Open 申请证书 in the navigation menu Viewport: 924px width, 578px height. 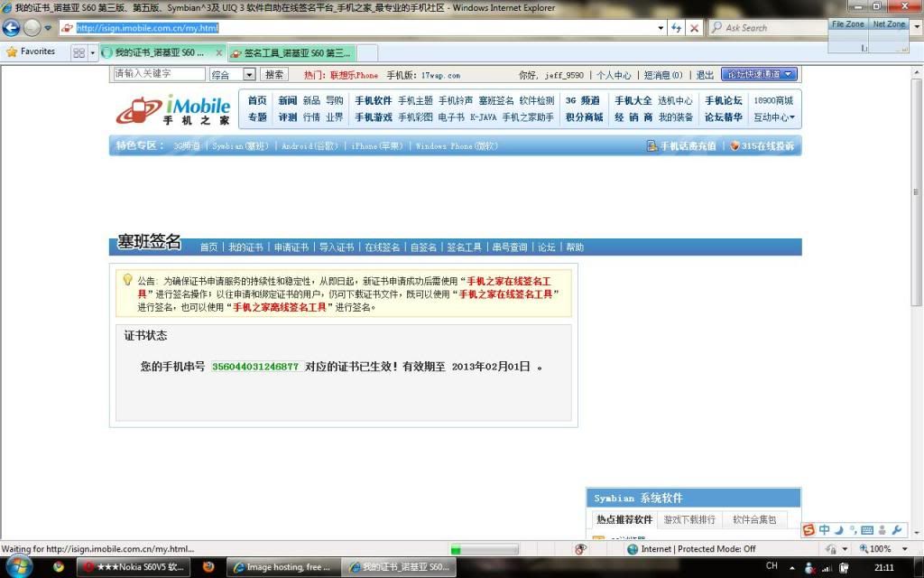click(291, 247)
